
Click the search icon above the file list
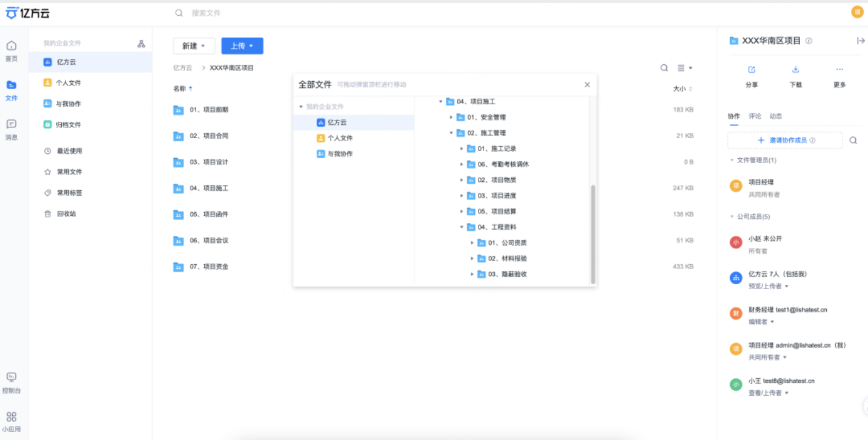click(x=664, y=67)
